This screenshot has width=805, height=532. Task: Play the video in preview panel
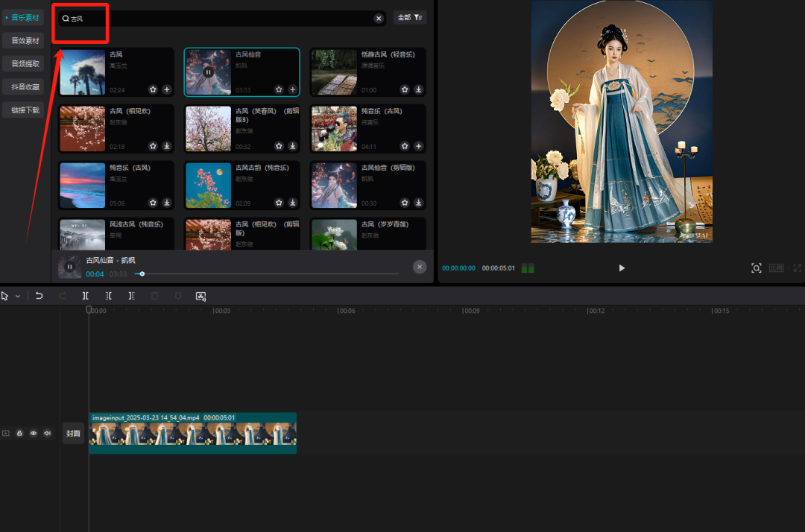622,268
